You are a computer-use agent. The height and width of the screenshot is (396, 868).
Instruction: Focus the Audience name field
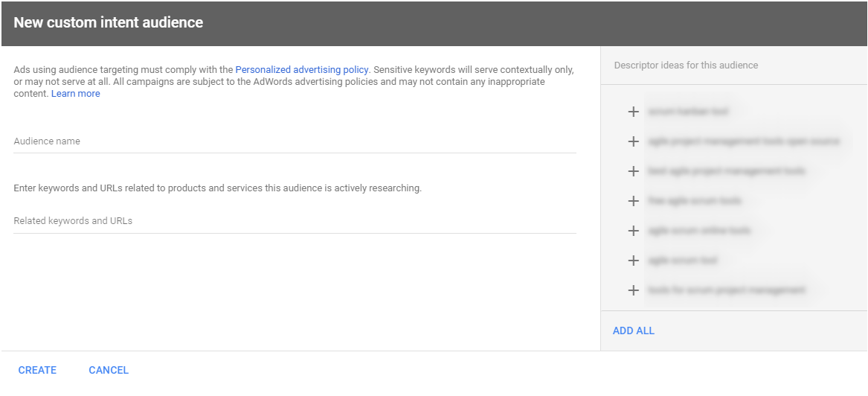point(295,141)
